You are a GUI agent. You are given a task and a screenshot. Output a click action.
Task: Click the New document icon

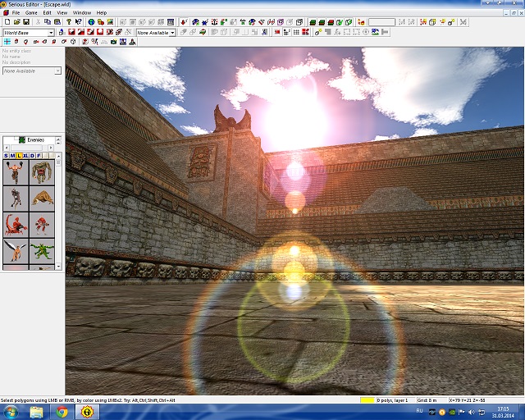pos(7,22)
